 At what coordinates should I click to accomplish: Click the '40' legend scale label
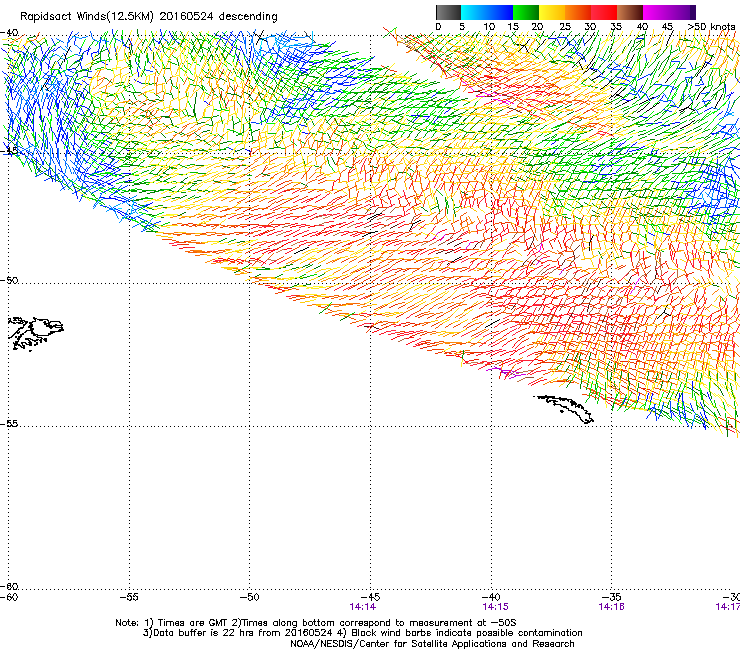tap(642, 27)
